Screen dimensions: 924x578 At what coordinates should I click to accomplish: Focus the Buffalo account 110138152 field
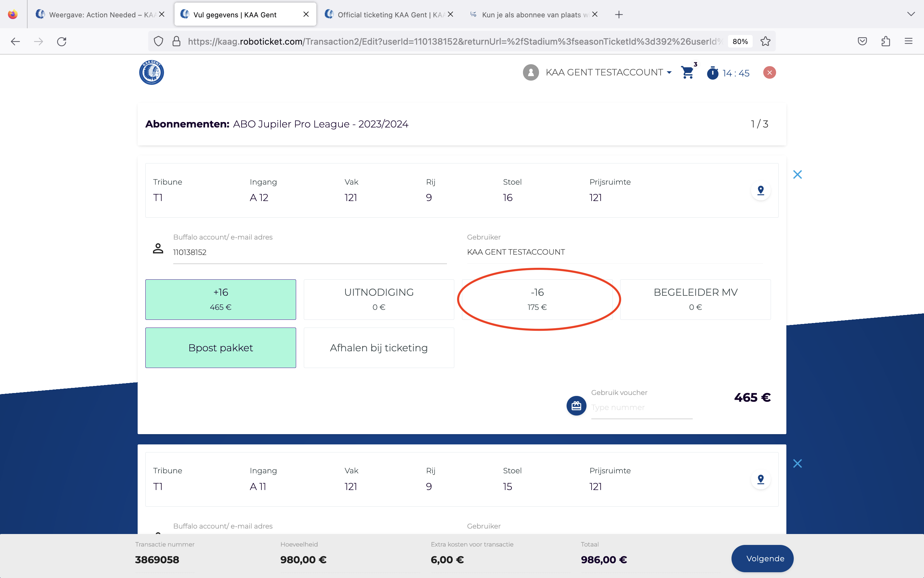click(x=310, y=252)
